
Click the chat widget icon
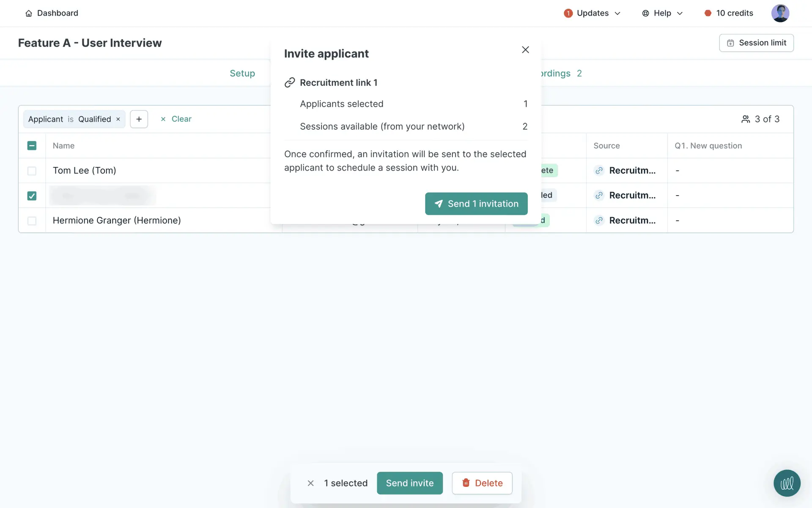pyautogui.click(x=787, y=483)
